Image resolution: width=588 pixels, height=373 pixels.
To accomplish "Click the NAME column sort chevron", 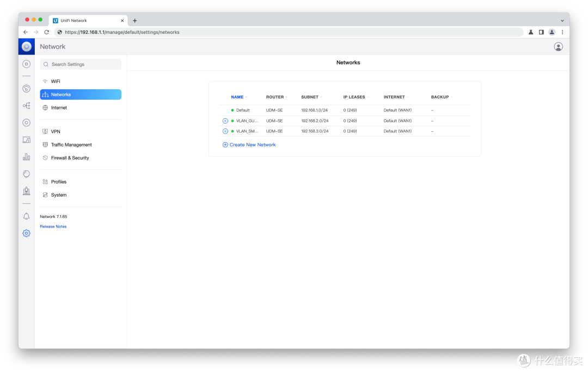I will click(247, 97).
